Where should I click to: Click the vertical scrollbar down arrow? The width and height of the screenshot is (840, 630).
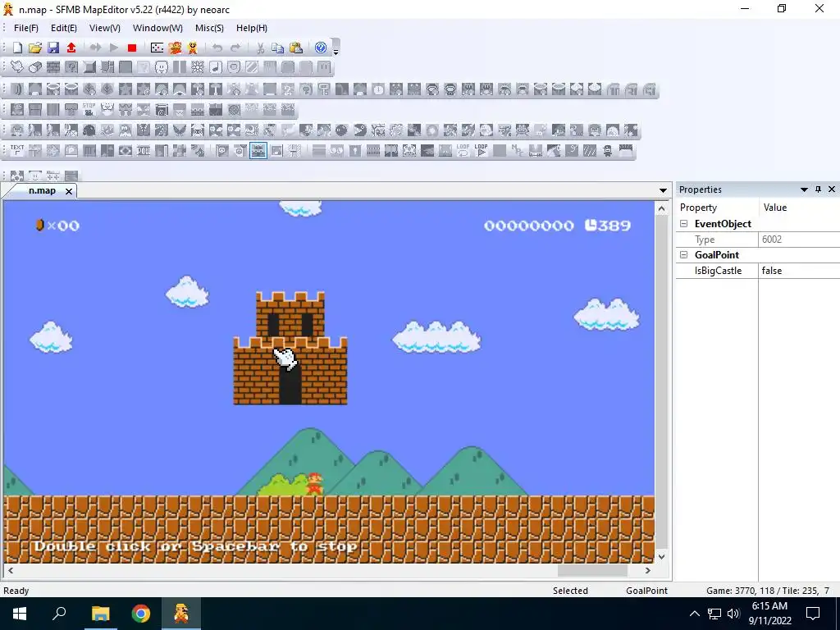click(x=662, y=557)
